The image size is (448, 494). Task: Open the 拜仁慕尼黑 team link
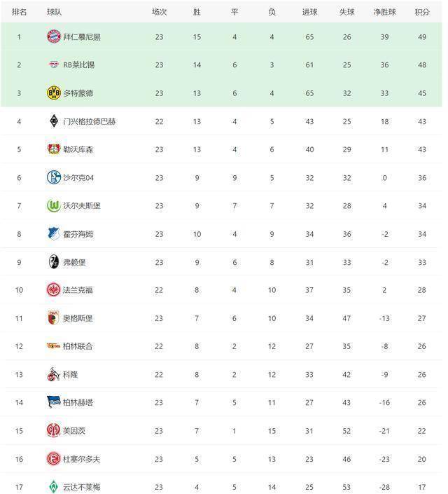coord(82,37)
